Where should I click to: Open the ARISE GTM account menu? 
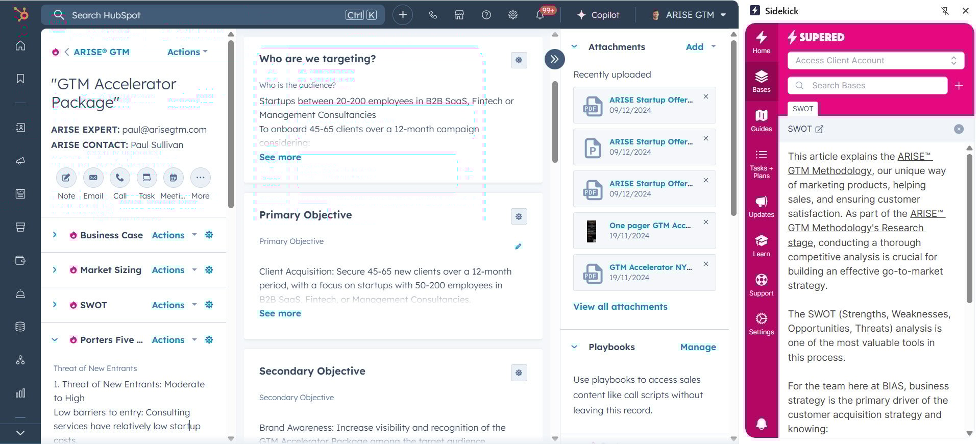coord(689,15)
